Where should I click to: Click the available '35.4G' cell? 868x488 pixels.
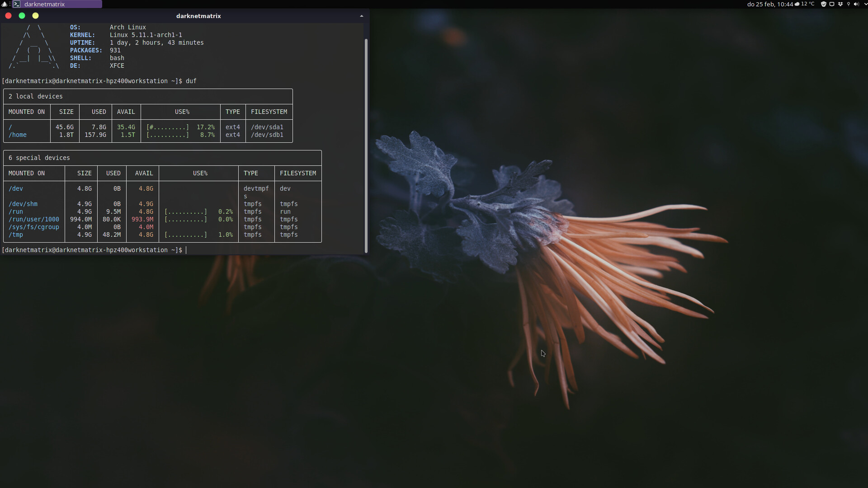126,127
